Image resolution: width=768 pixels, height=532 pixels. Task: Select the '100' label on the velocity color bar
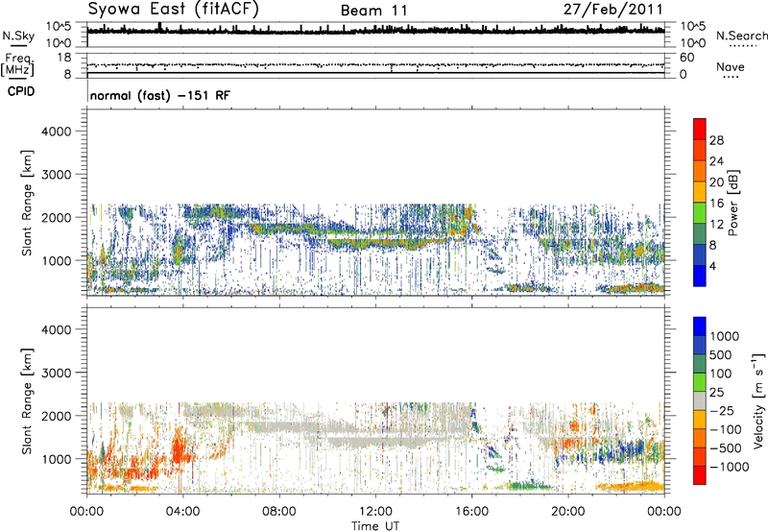tap(723, 374)
